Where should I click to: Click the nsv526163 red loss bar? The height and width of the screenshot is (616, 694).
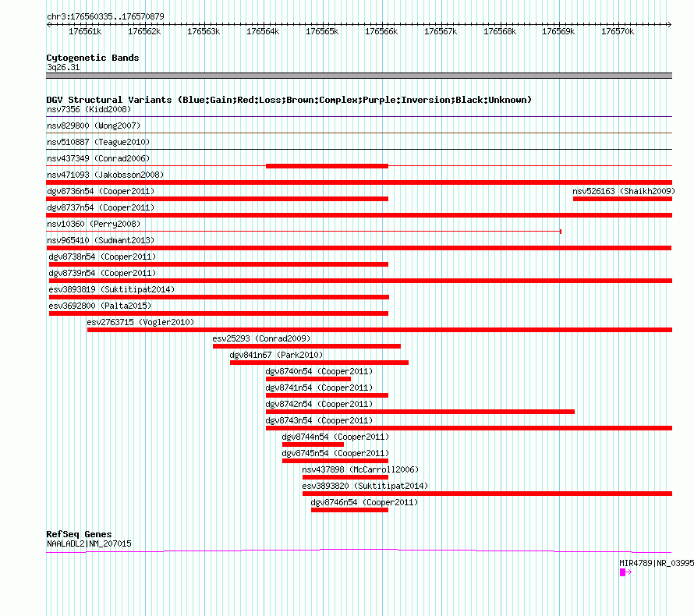[622, 199]
